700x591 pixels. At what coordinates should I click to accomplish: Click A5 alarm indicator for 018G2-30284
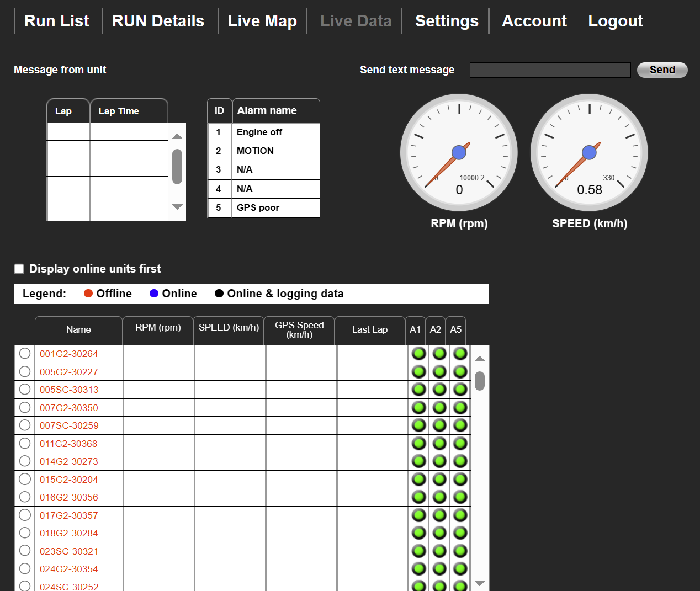(x=460, y=533)
